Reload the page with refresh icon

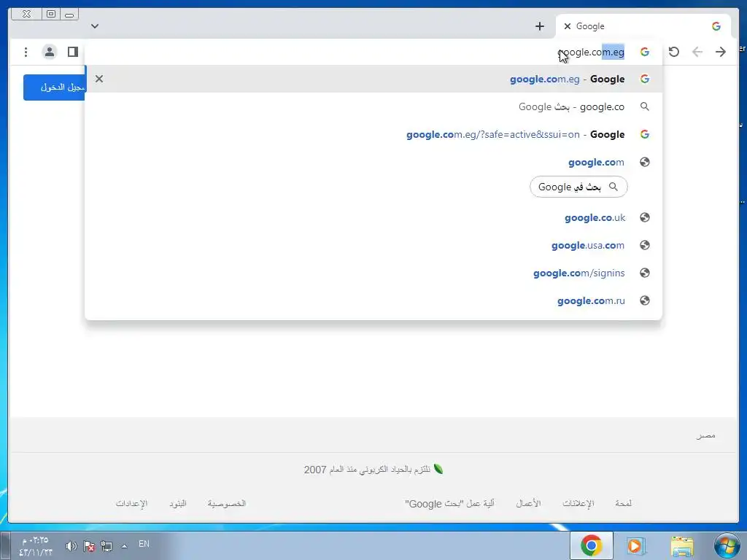[673, 52]
